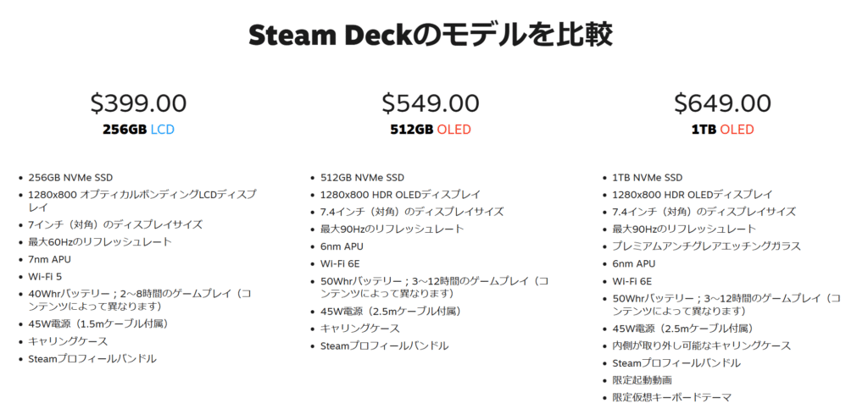The width and height of the screenshot is (868, 420).
Task: Click the $399.00 price
Action: click(138, 103)
